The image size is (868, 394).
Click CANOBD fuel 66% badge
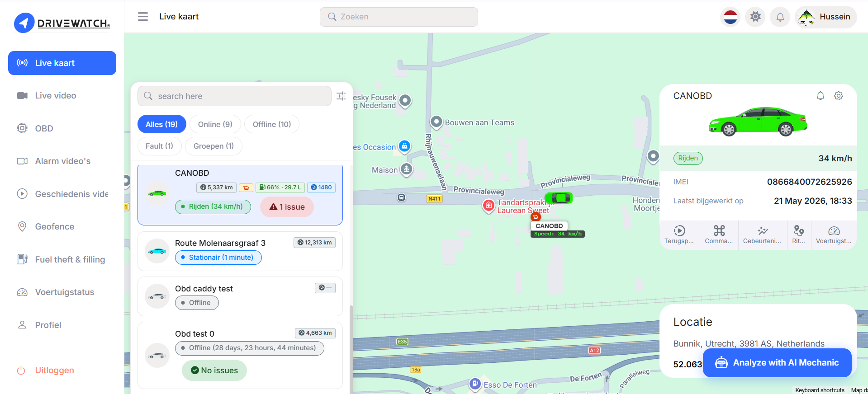(280, 188)
